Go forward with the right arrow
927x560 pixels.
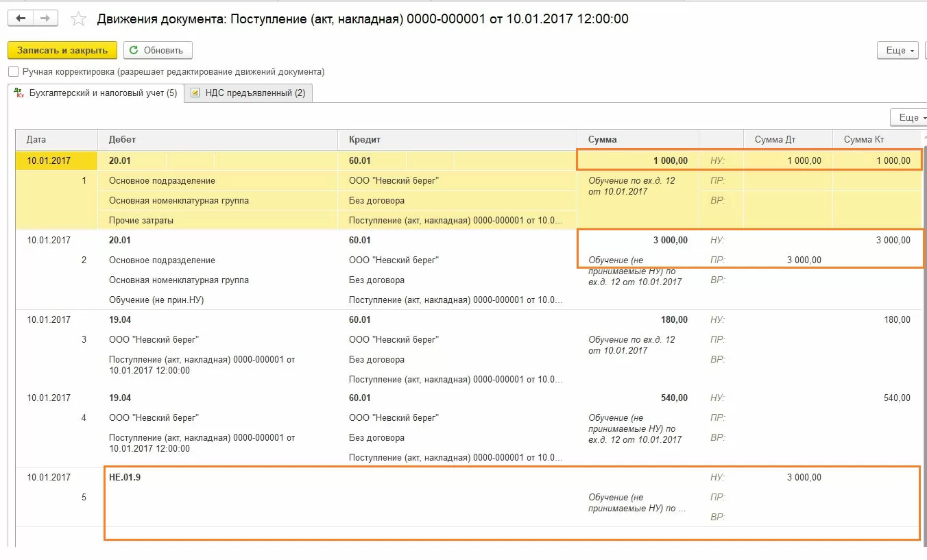45,19
